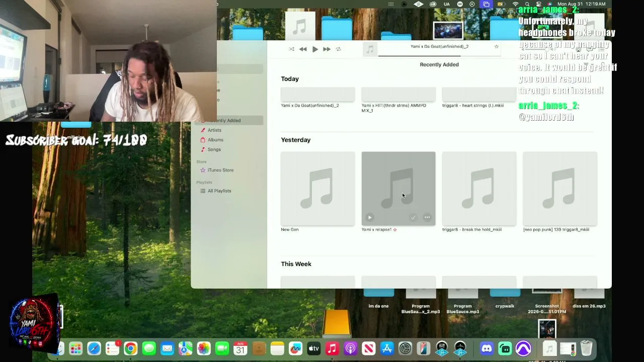Open Mail from the Dock
The image size is (644, 362).
(x=167, y=348)
